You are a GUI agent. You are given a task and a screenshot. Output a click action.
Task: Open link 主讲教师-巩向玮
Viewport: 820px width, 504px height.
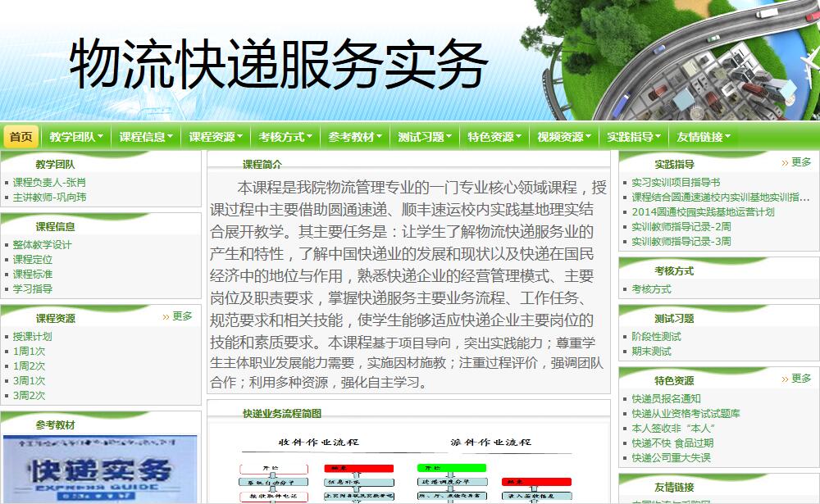coord(50,198)
